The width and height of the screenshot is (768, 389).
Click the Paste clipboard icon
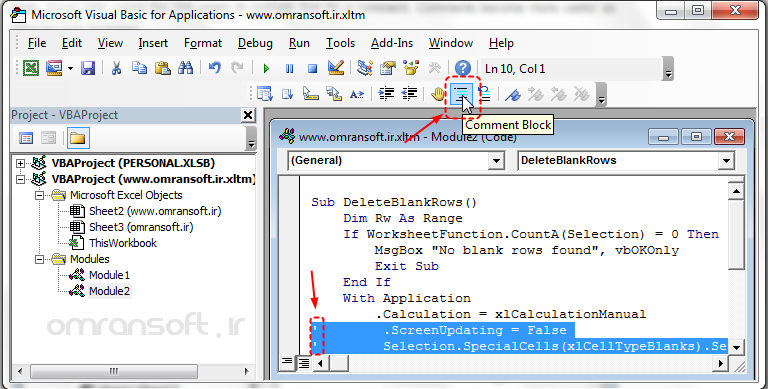(x=163, y=68)
